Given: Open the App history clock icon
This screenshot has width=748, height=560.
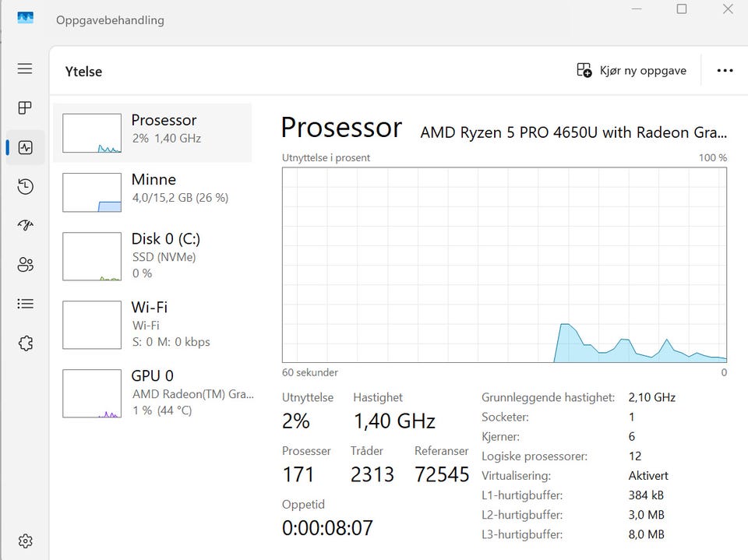Looking at the screenshot, I should [x=25, y=186].
